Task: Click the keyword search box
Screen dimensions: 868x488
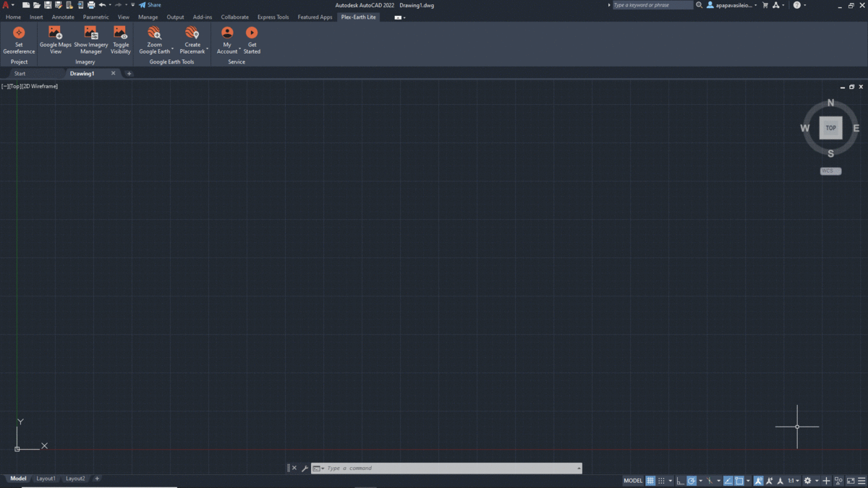Action: [652, 5]
